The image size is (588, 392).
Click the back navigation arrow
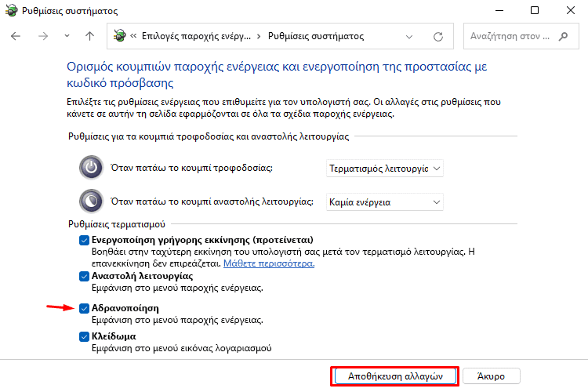coord(16,37)
